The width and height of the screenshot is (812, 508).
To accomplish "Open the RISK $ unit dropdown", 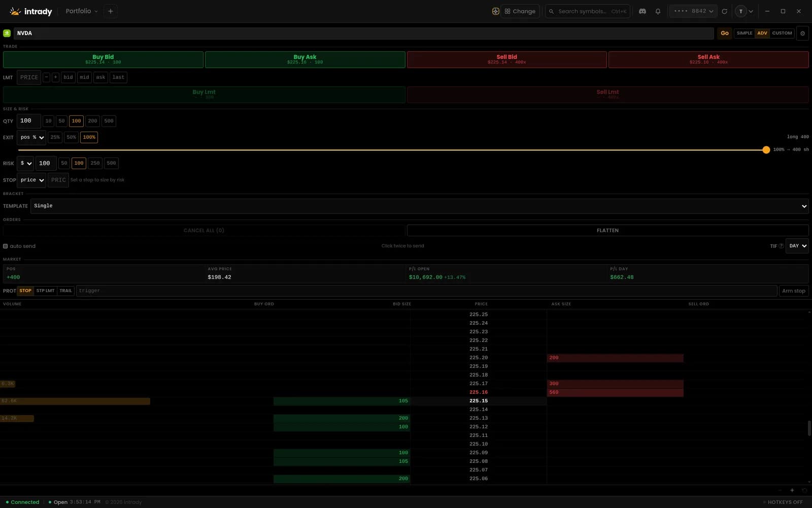I will pyautogui.click(x=26, y=163).
